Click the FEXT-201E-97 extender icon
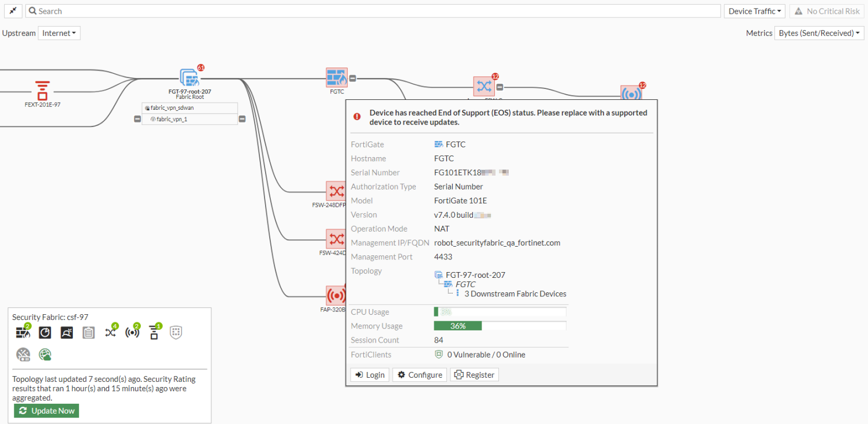 [x=42, y=90]
